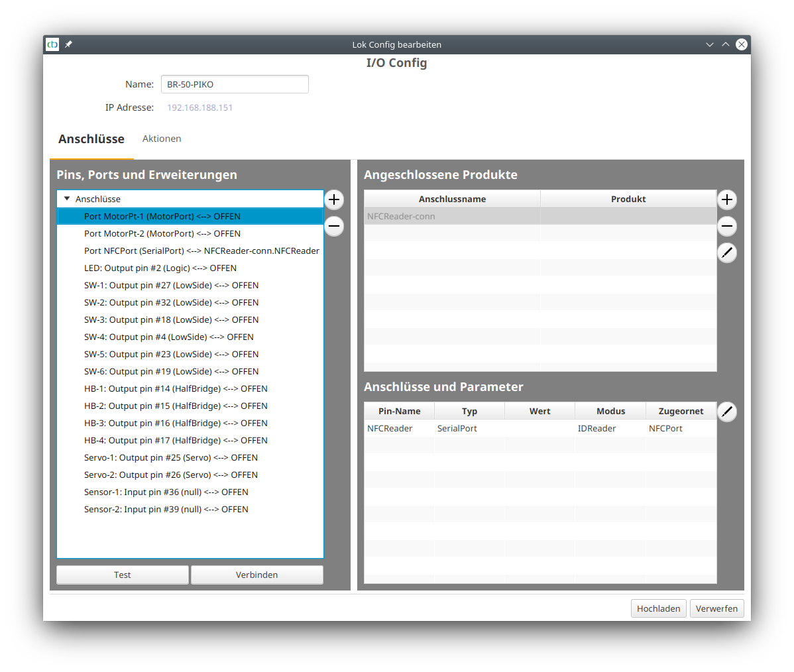This screenshot has height=672, width=794.
Task: Click Hochladen to upload the config
Action: 658,608
